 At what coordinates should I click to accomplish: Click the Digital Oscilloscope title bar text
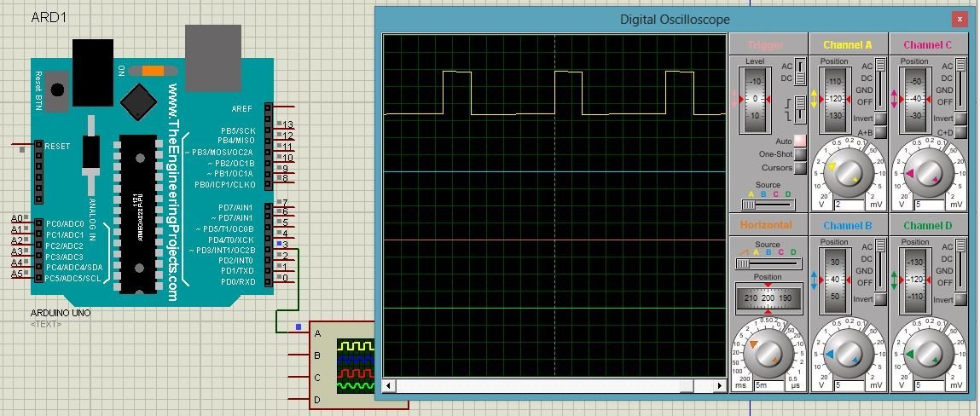pyautogui.click(x=675, y=20)
